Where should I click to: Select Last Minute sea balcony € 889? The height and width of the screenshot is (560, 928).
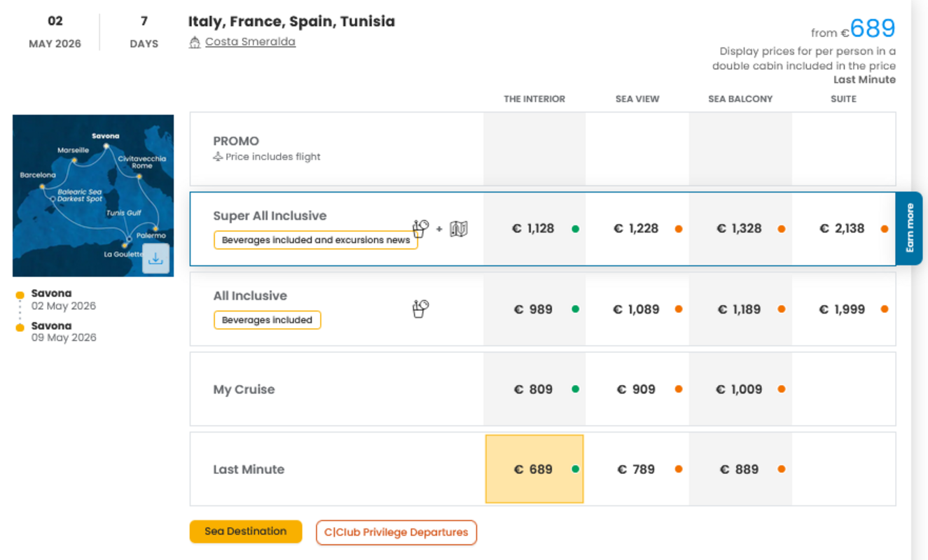pos(739,470)
